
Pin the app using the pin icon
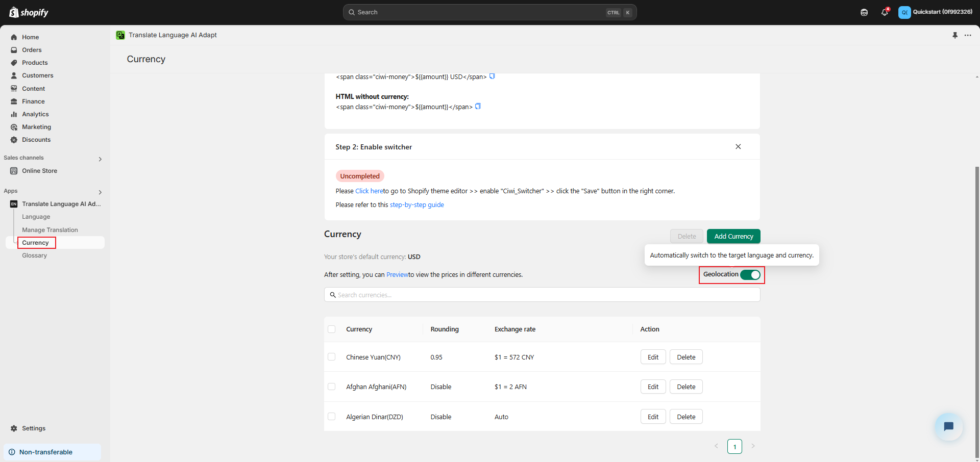click(x=955, y=35)
